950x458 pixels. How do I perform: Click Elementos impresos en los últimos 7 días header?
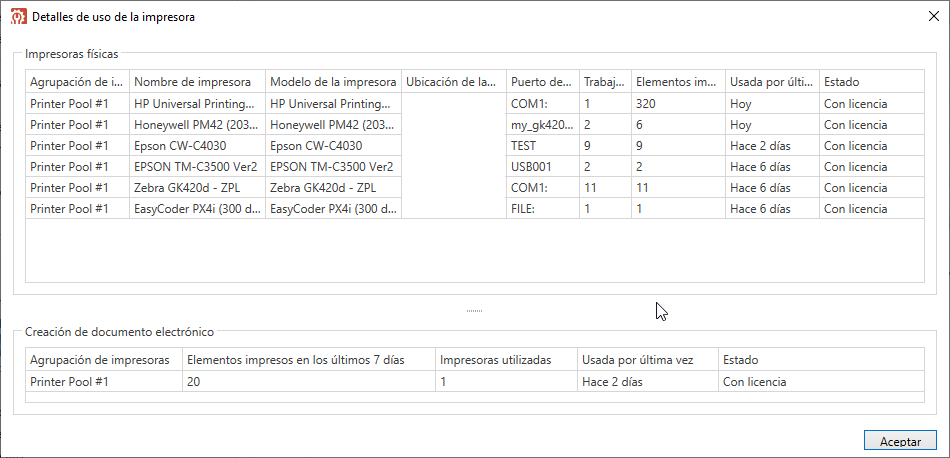tap(309, 360)
